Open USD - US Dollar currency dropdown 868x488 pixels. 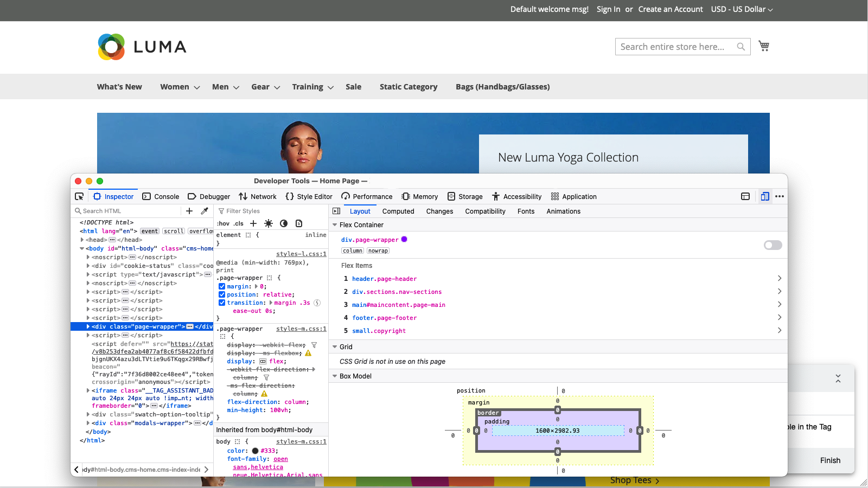(742, 9)
